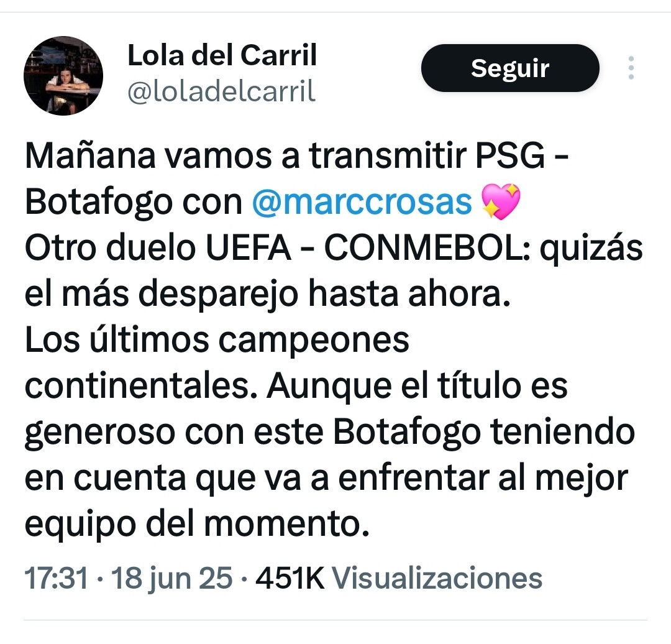Click the words 'Mañana vamos a transmitir PSG'
Screen dimensions: 671x644
285,155
